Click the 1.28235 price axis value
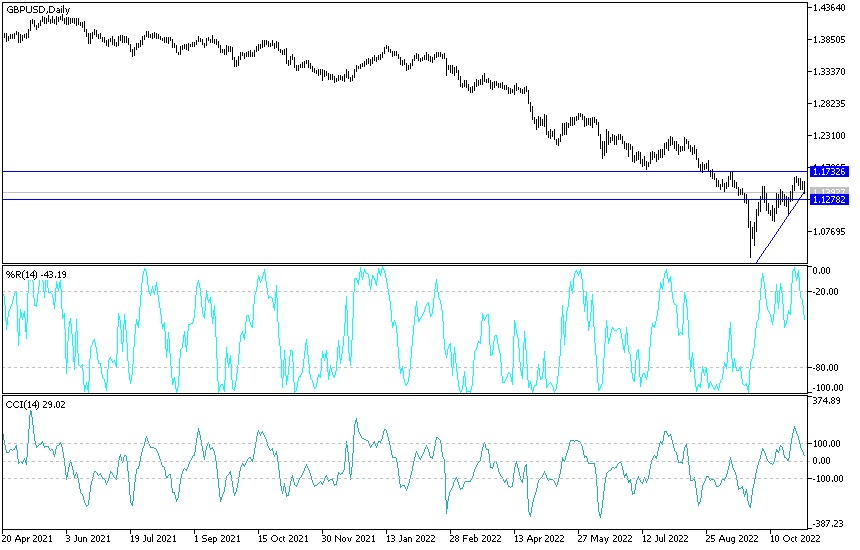Screen dimensions: 860x550 coord(829,104)
